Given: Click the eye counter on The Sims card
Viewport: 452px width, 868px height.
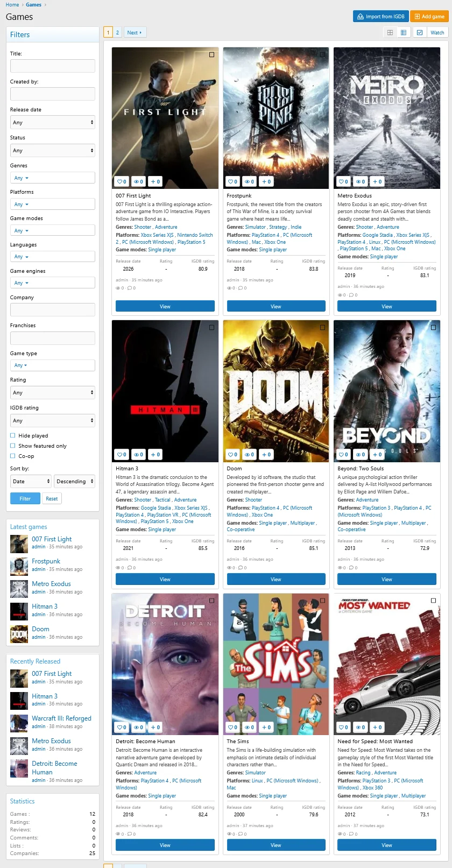Looking at the screenshot, I should coord(249,727).
